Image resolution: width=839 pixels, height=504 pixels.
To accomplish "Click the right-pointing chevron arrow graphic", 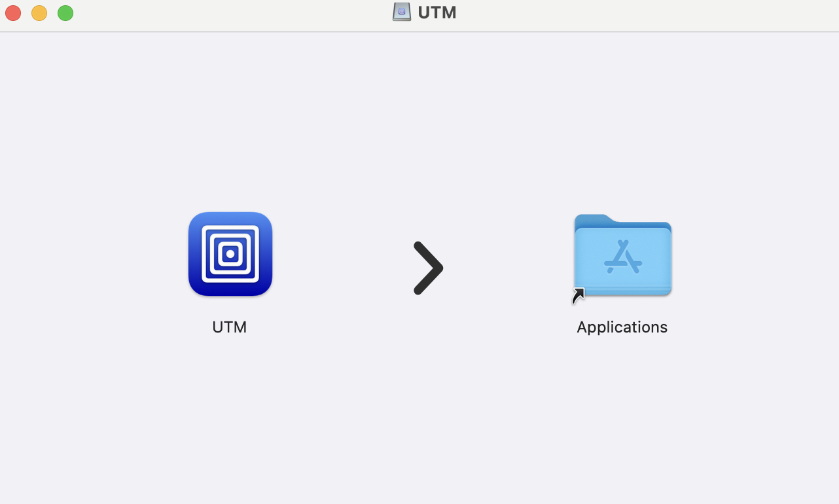I will pos(428,268).
